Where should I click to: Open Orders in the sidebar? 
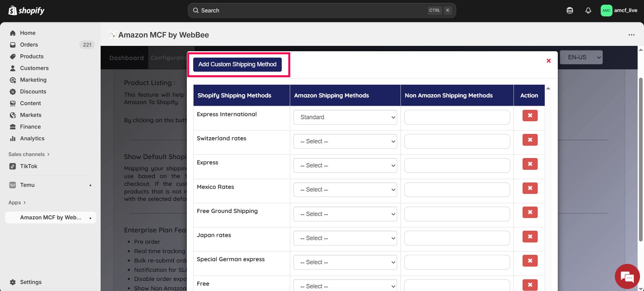29,45
